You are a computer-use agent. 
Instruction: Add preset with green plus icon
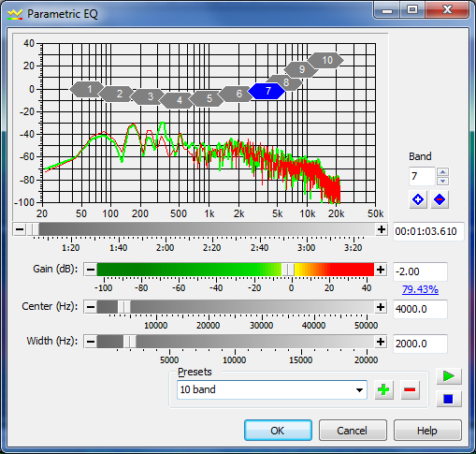point(383,389)
